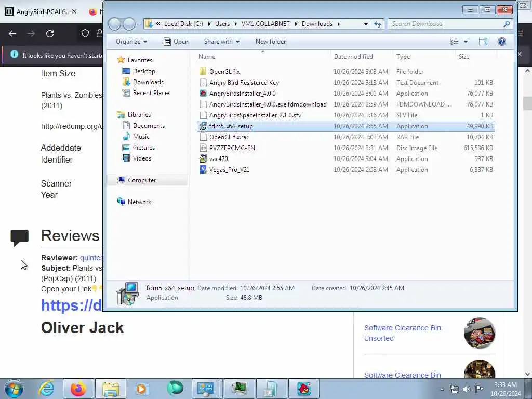Select the OpenGL fix folder icon

203,71
